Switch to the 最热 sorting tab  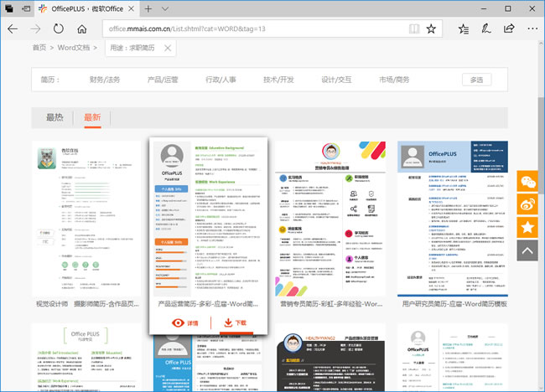coord(54,117)
